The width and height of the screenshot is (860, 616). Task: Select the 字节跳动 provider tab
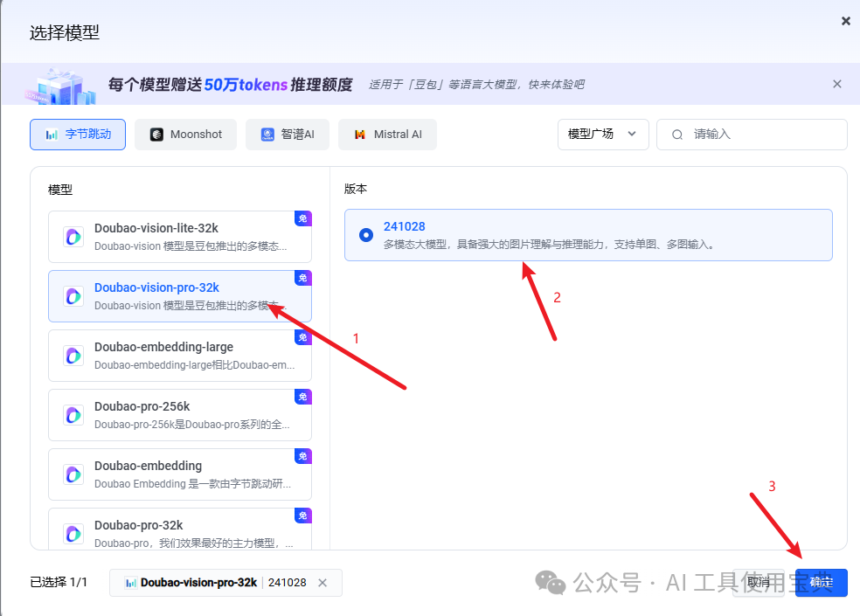[x=77, y=135]
